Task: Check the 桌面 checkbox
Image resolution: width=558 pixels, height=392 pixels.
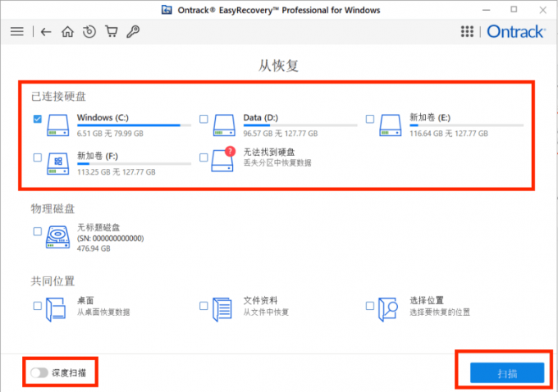Action: [38, 306]
